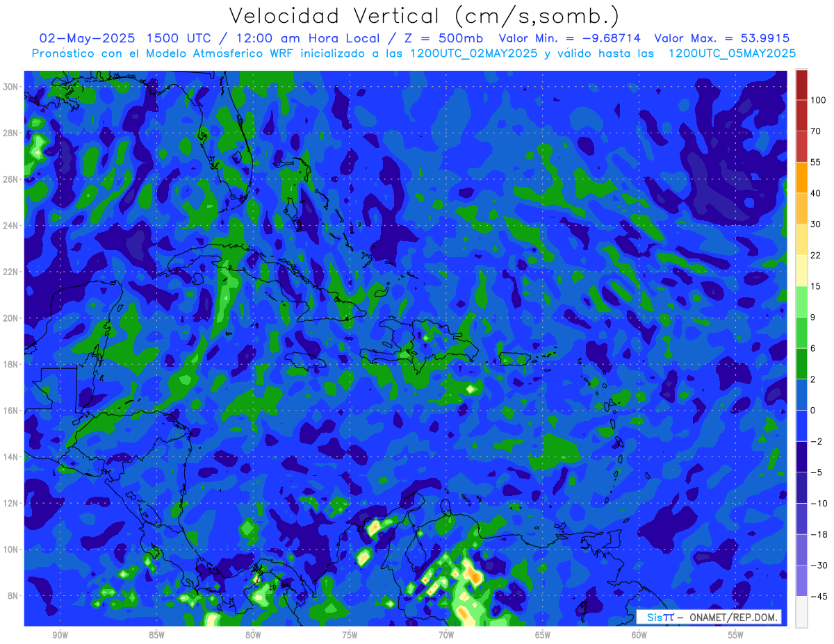Click the 16N latitude axis label

(x=10, y=411)
